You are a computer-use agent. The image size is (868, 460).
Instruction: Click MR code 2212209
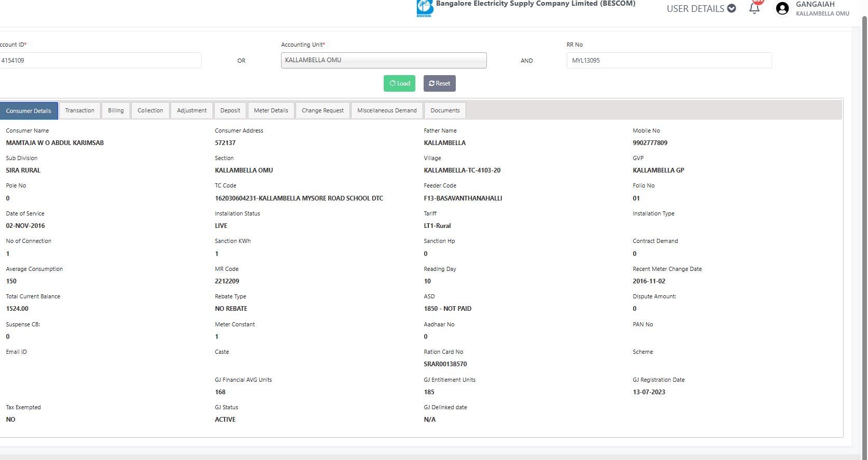point(227,281)
